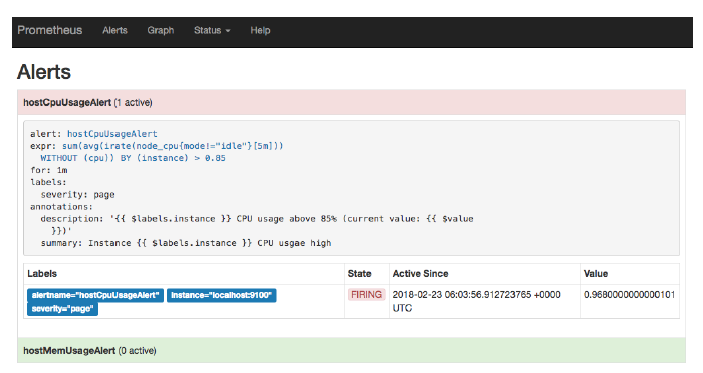The width and height of the screenshot is (703, 373).
Task: Collapse the hostCpuUsageAlert header row
Action: [352, 102]
